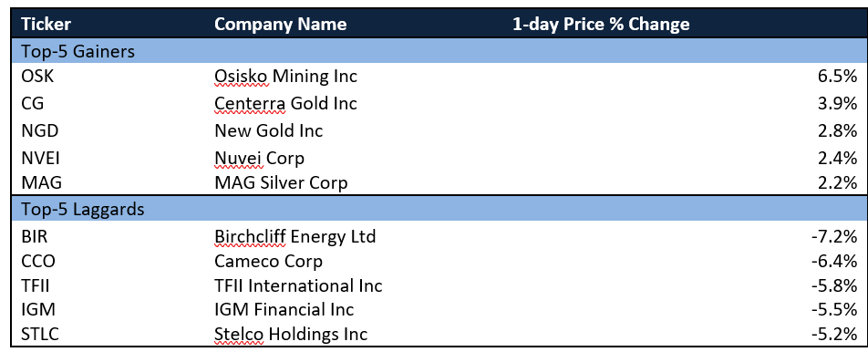Click the OSK ticker cell
The width and height of the screenshot is (868, 352).
point(37,77)
